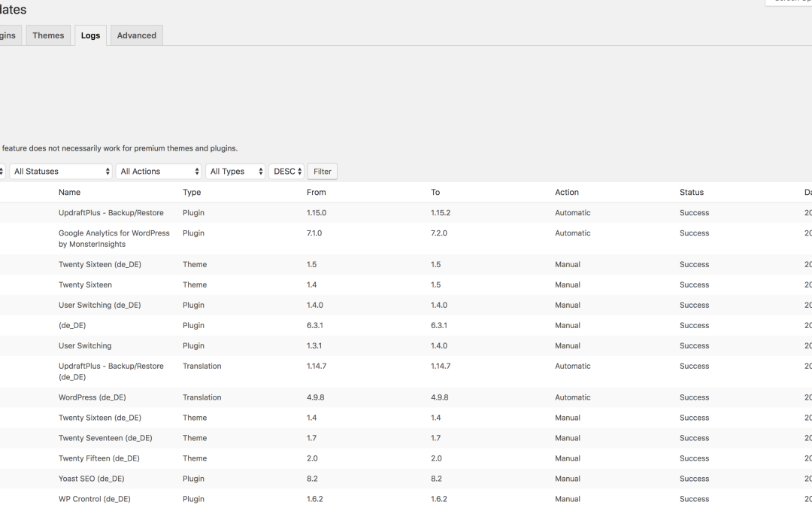This screenshot has width=812, height=508.
Task: Click From version 1.3.1 of User Switching
Action: pos(314,345)
